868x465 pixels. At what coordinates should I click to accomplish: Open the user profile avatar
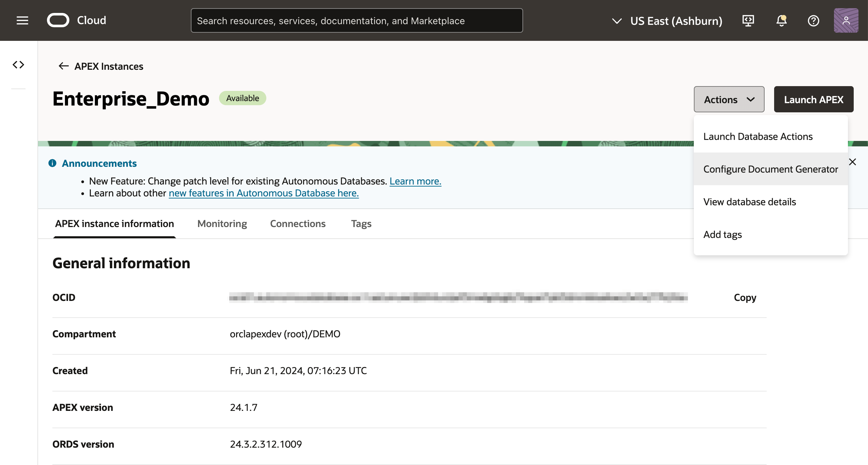(x=846, y=20)
